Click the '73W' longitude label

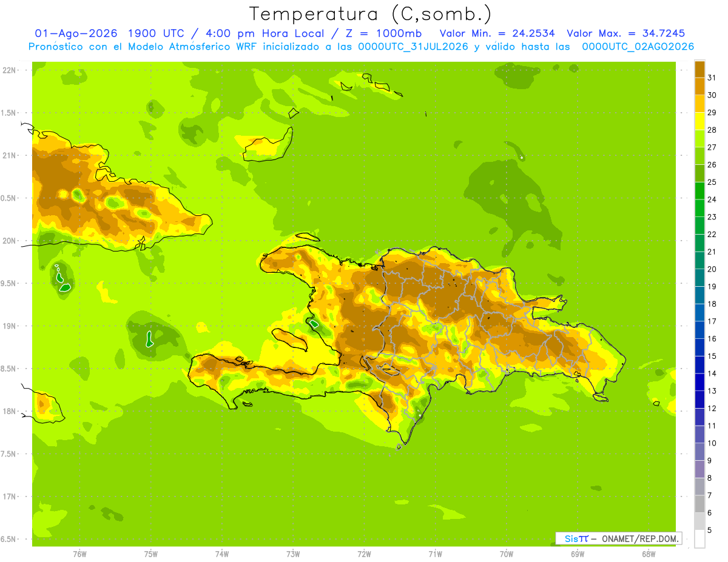[x=293, y=555]
